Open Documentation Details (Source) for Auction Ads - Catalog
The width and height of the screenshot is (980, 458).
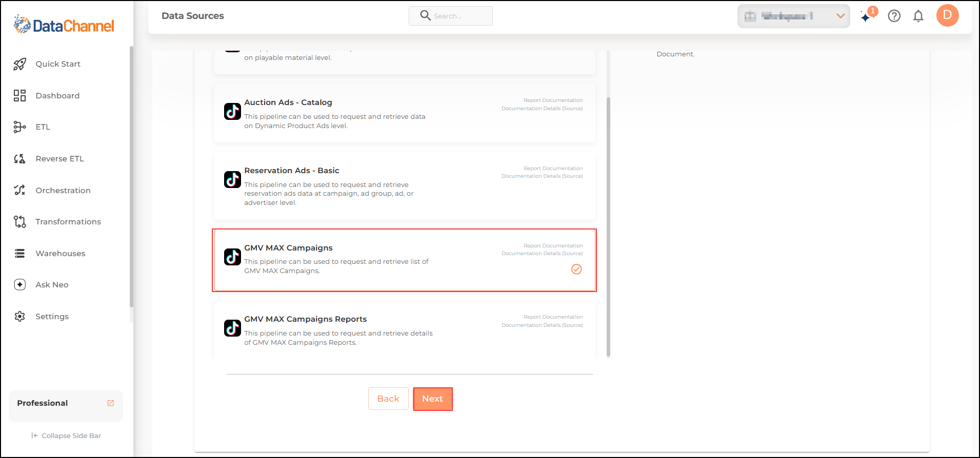click(x=542, y=109)
